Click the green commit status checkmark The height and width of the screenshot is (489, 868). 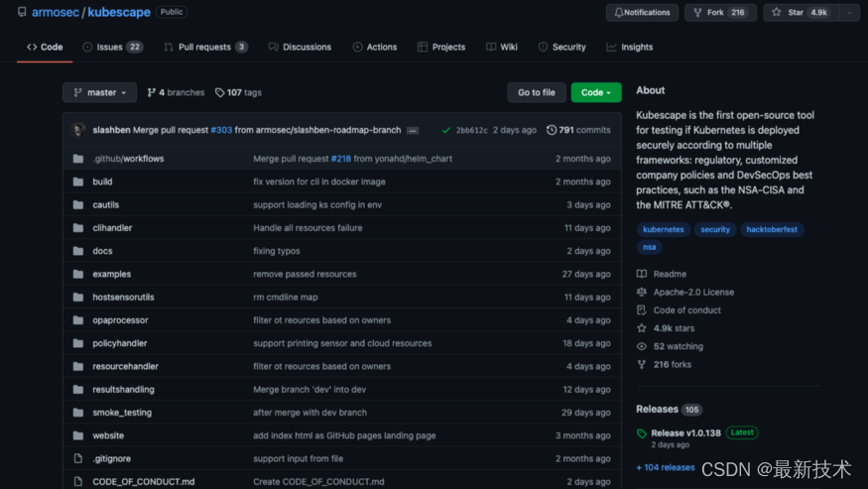click(446, 130)
